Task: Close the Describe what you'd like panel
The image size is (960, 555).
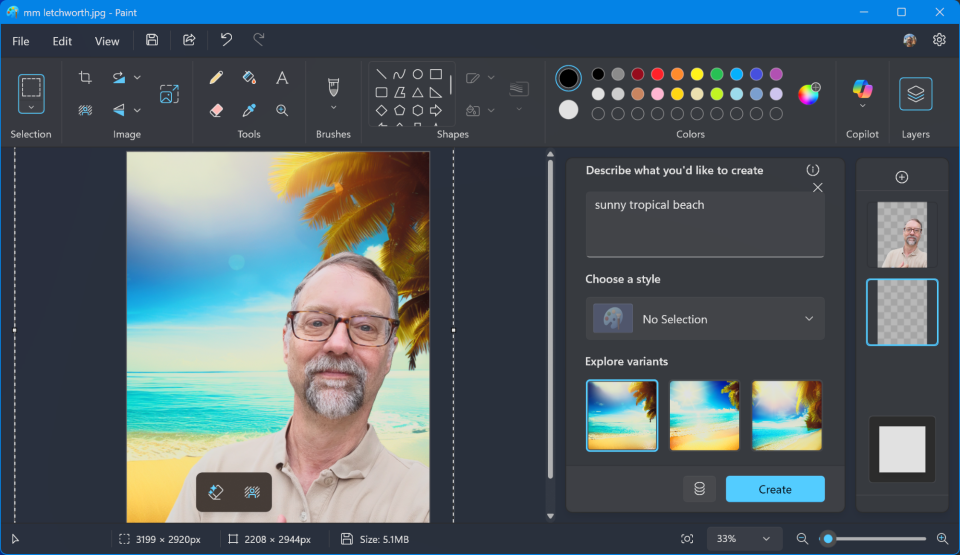Action: (x=817, y=187)
